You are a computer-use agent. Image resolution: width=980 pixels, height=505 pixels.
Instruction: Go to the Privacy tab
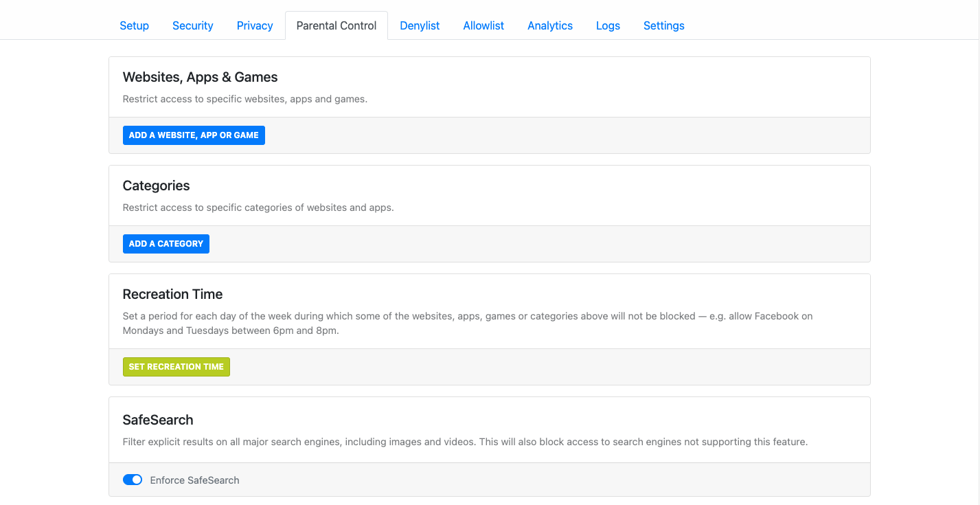point(255,25)
